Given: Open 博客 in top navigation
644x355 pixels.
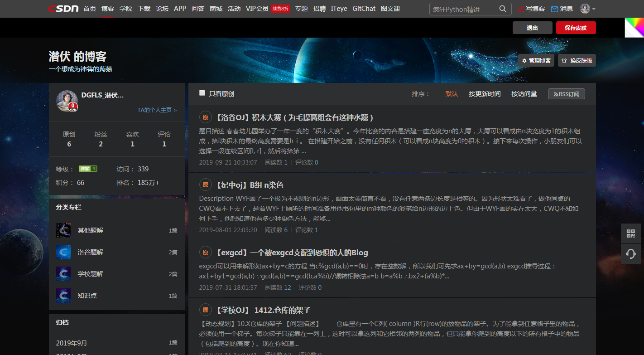Looking at the screenshot, I should point(108,9).
